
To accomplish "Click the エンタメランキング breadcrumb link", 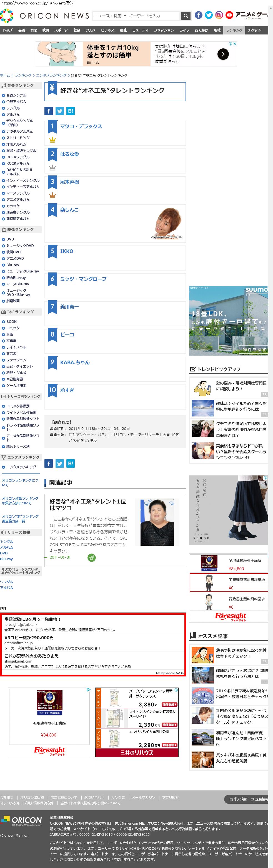I will [51, 75].
